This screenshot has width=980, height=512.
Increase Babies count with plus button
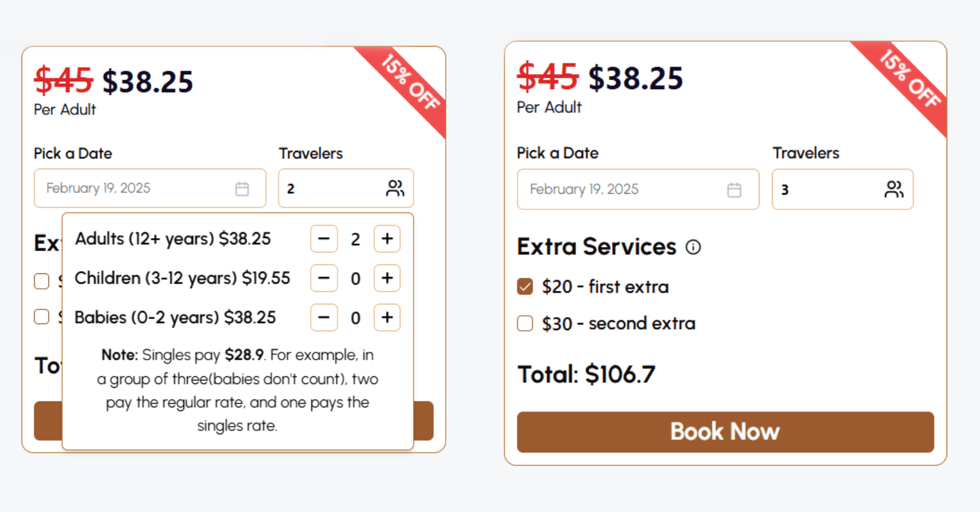[387, 318]
